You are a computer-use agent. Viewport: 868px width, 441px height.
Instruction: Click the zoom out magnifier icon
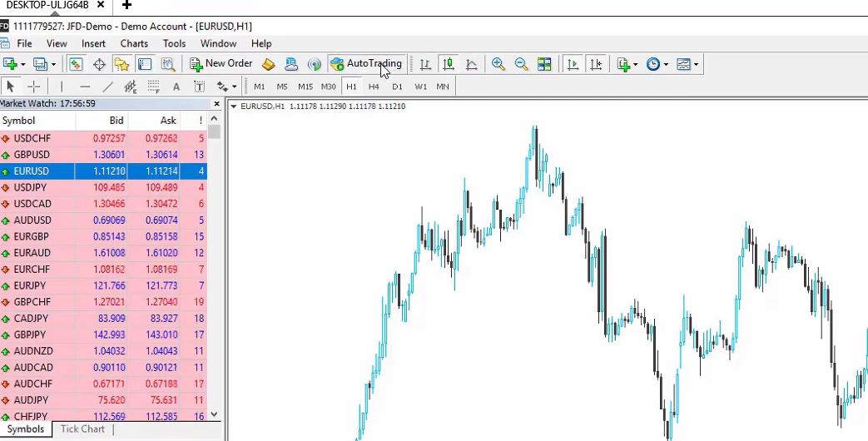point(521,64)
